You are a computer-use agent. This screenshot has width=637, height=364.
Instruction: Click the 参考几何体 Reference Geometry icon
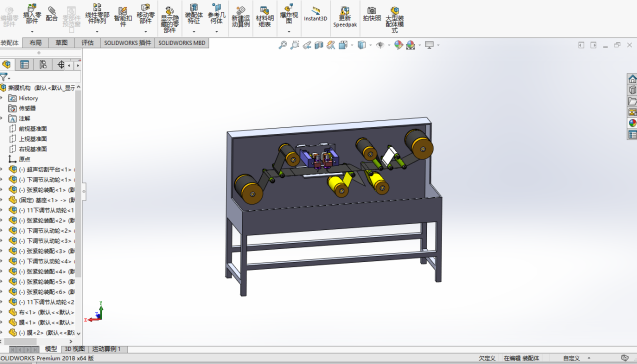217,13
